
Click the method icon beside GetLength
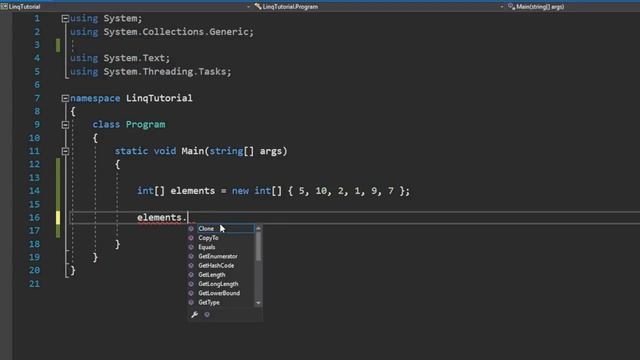pyautogui.click(x=191, y=275)
